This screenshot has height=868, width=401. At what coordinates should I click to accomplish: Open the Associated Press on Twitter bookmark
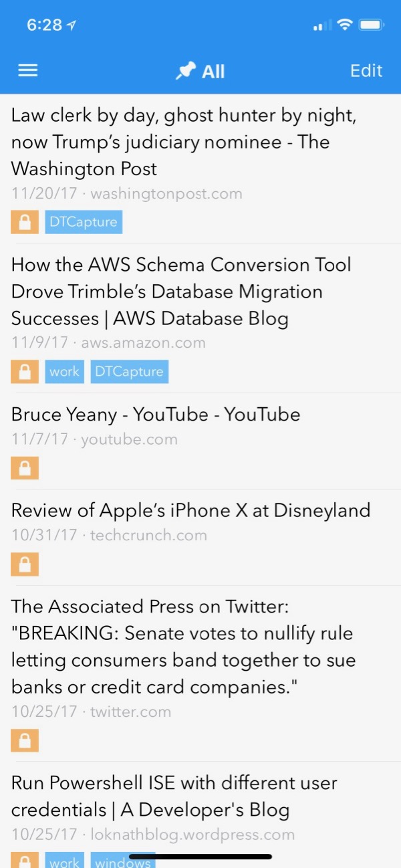(200, 674)
